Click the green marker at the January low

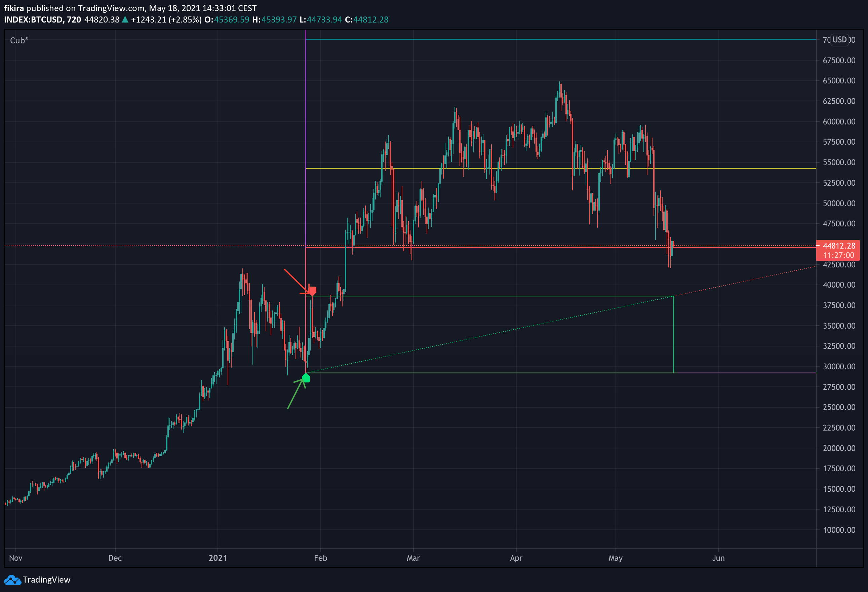[x=306, y=378]
